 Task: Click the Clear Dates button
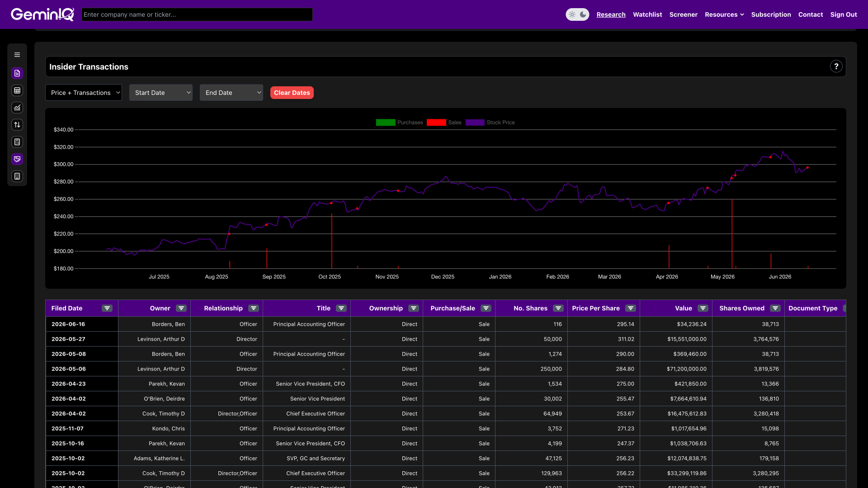292,93
